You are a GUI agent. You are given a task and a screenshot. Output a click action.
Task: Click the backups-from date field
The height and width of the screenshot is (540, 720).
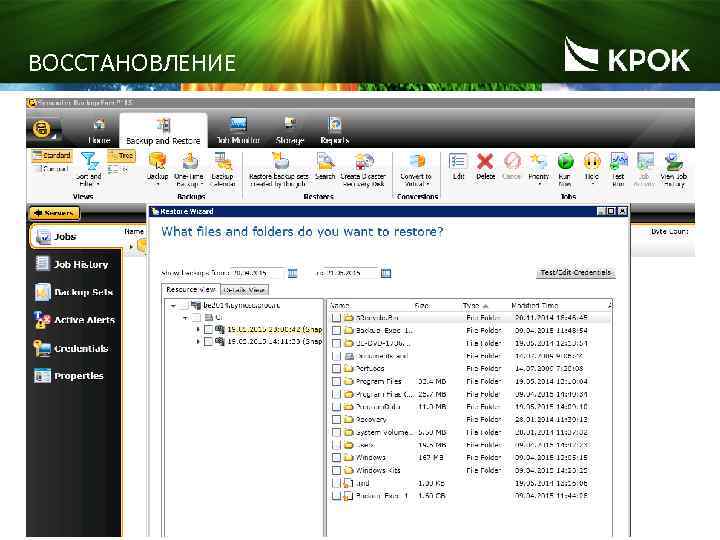(257, 273)
